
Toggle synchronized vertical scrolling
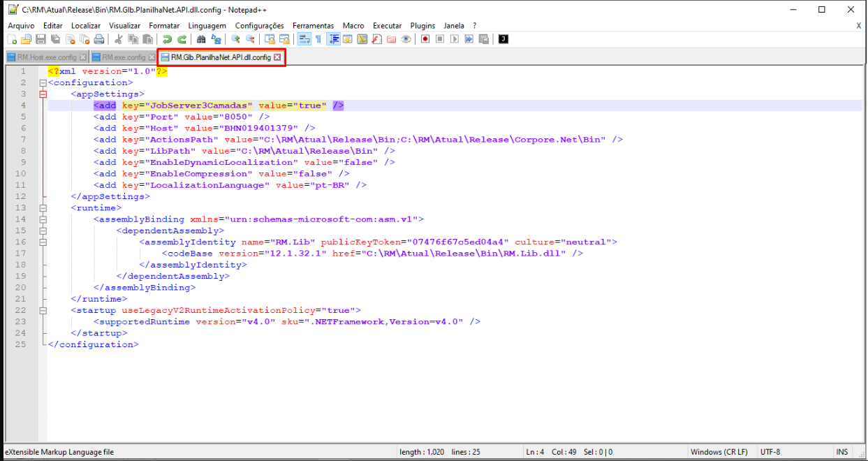coord(270,39)
